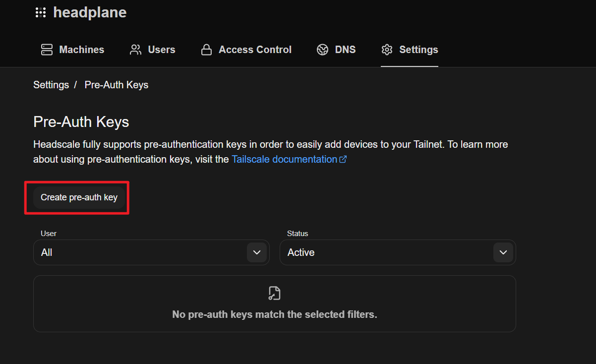Select the Settings tab label
596x364 pixels.
point(418,50)
